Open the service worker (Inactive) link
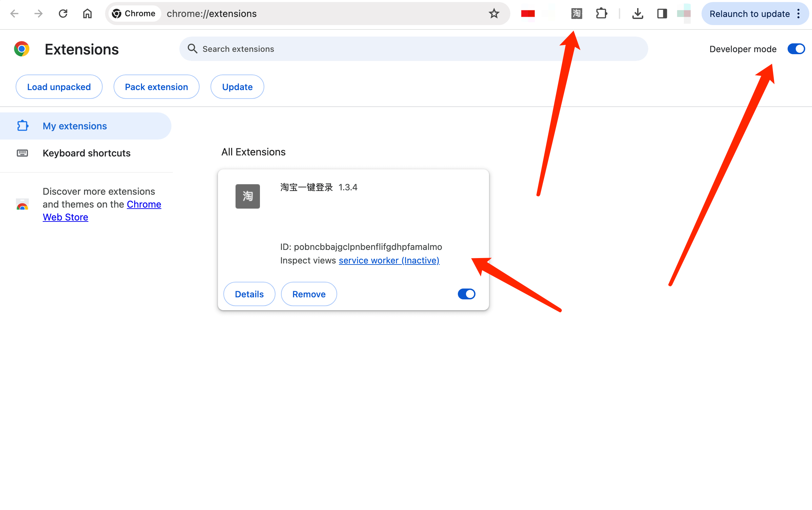 click(389, 260)
